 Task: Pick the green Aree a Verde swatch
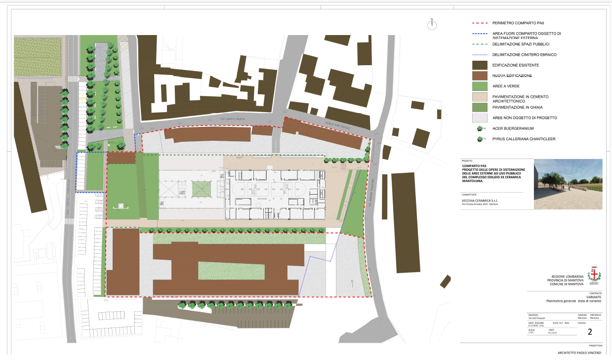pos(480,86)
